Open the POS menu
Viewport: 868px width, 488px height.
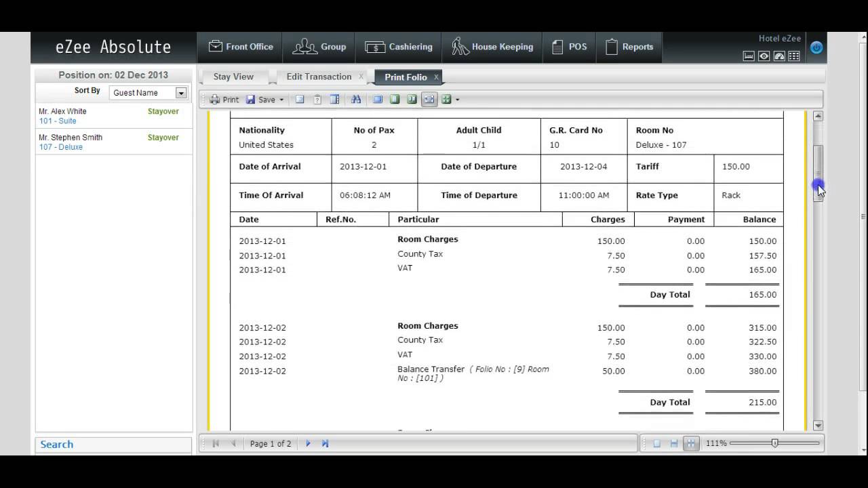tap(568, 47)
